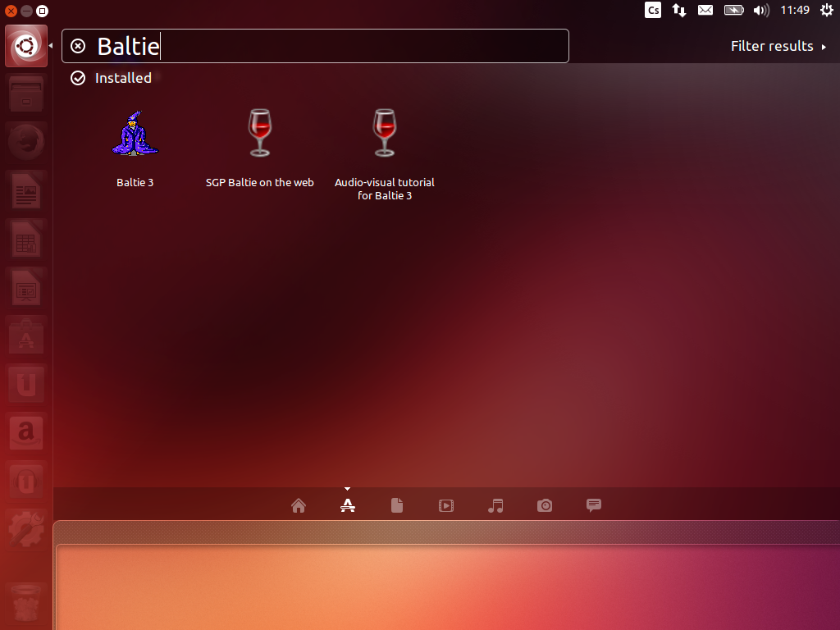Image resolution: width=840 pixels, height=630 pixels.
Task: Clear the Baltie search text
Action: pos(78,46)
